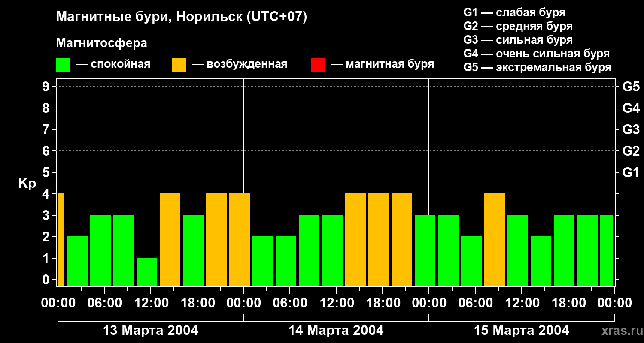The image size is (644, 343).
Task: Click the 15 March 10:00–13:00 green Kp 3 bar
Action: (x=518, y=251)
